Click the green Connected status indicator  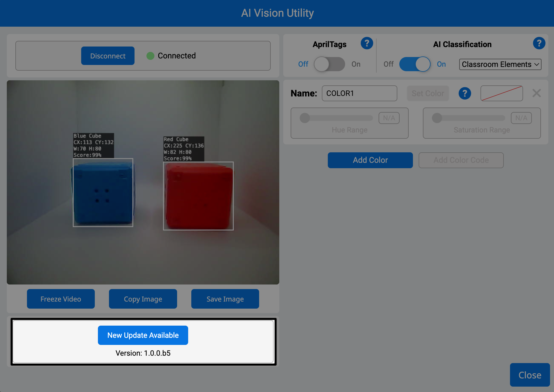click(150, 56)
